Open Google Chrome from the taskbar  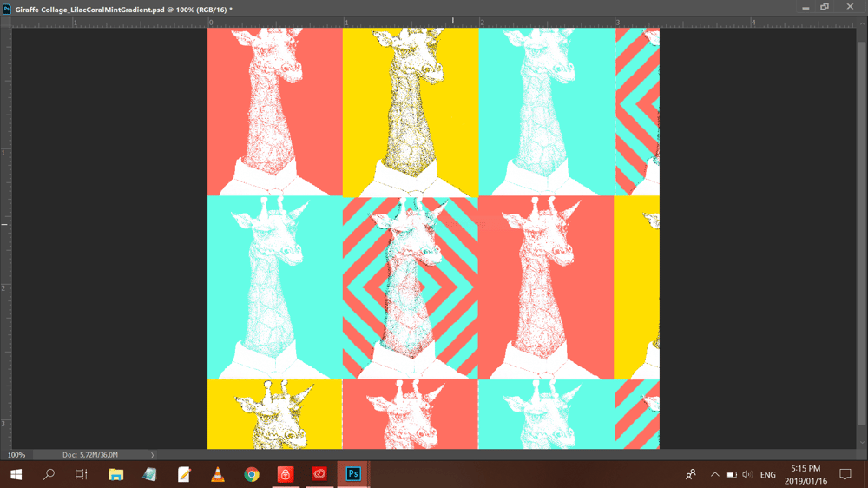(252, 475)
